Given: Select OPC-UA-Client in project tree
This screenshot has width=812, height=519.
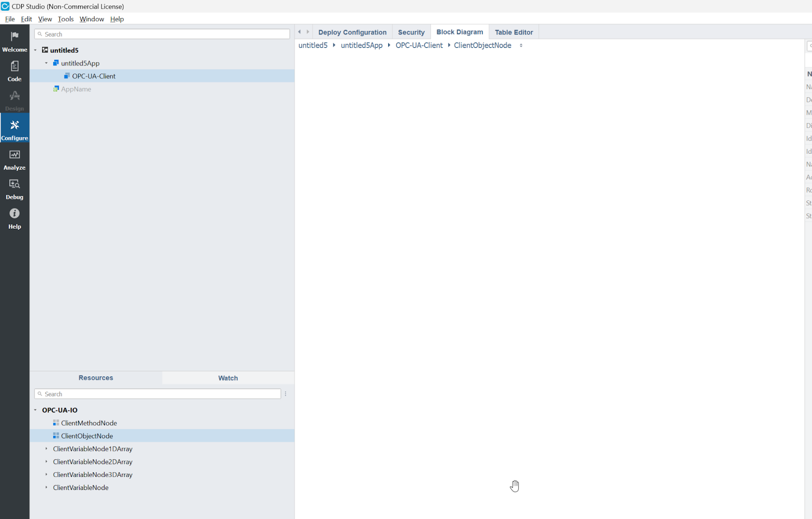Looking at the screenshot, I should (x=162, y=76).
